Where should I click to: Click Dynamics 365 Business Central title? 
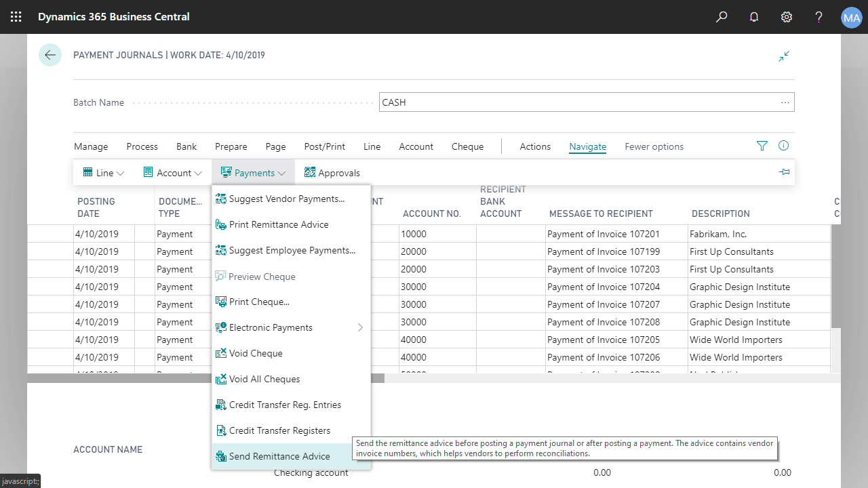click(x=114, y=17)
